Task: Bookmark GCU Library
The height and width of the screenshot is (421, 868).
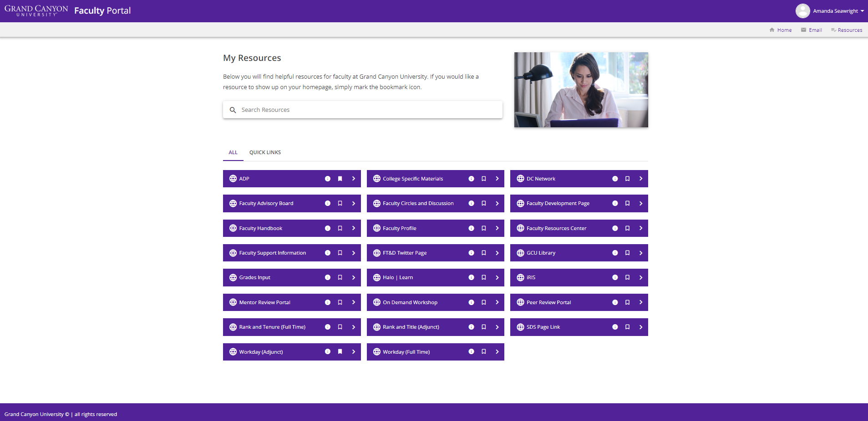Action: pos(627,253)
